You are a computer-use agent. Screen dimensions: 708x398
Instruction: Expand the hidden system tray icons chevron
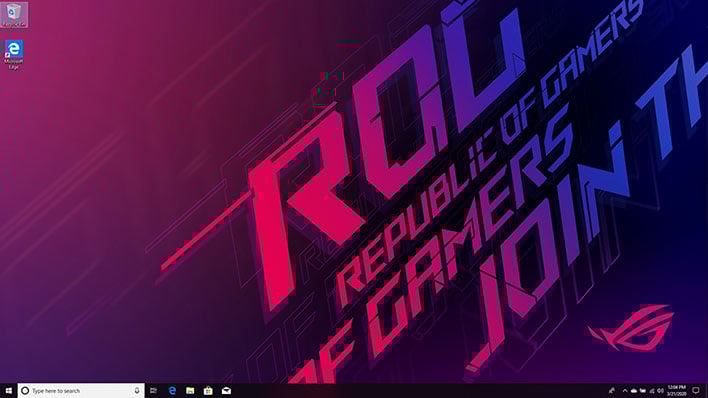(x=625, y=391)
